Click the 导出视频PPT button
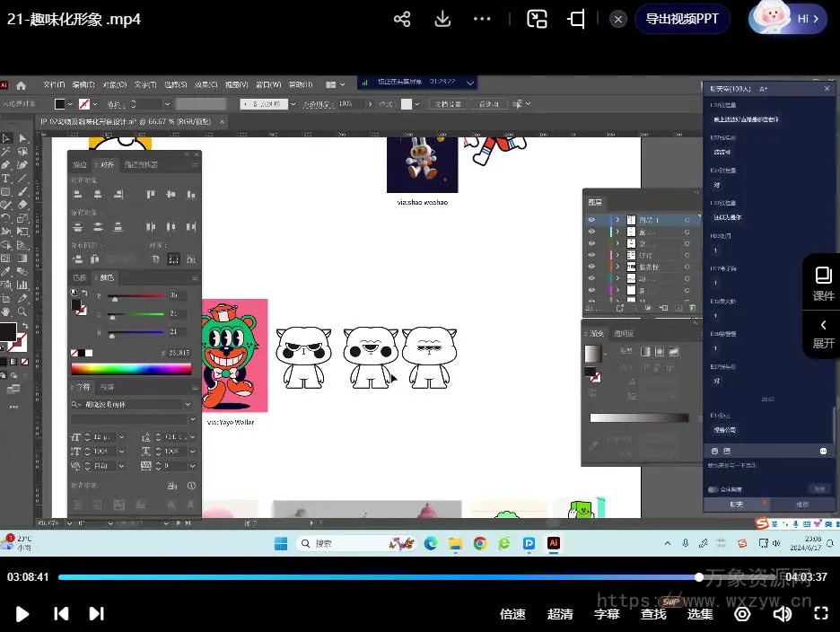 (x=682, y=19)
